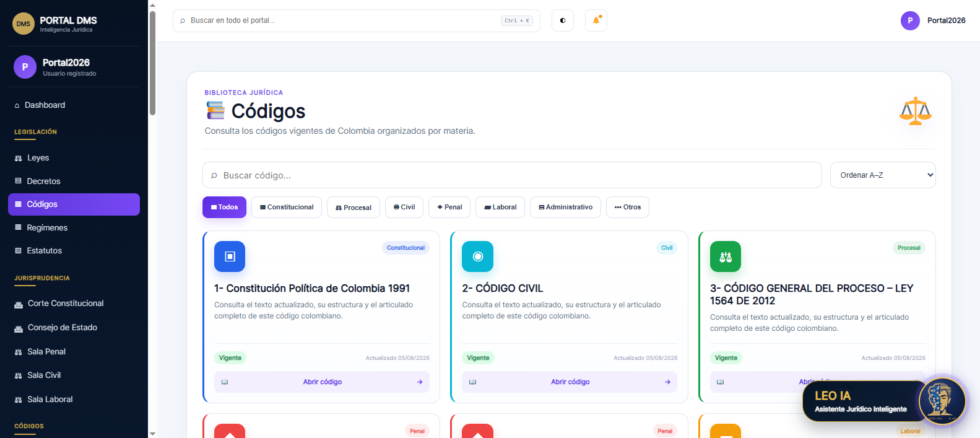The image size is (980, 438).
Task: Filter codes by Procesal
Action: point(353,208)
